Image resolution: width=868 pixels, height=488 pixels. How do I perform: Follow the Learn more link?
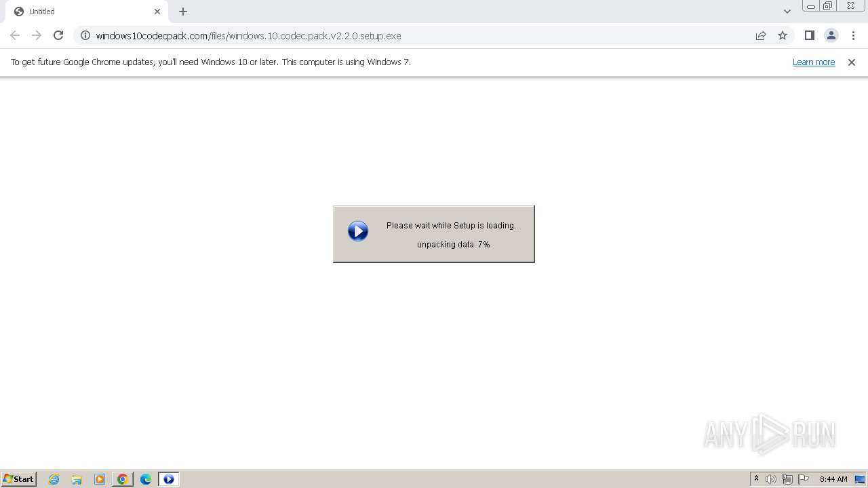pos(814,62)
